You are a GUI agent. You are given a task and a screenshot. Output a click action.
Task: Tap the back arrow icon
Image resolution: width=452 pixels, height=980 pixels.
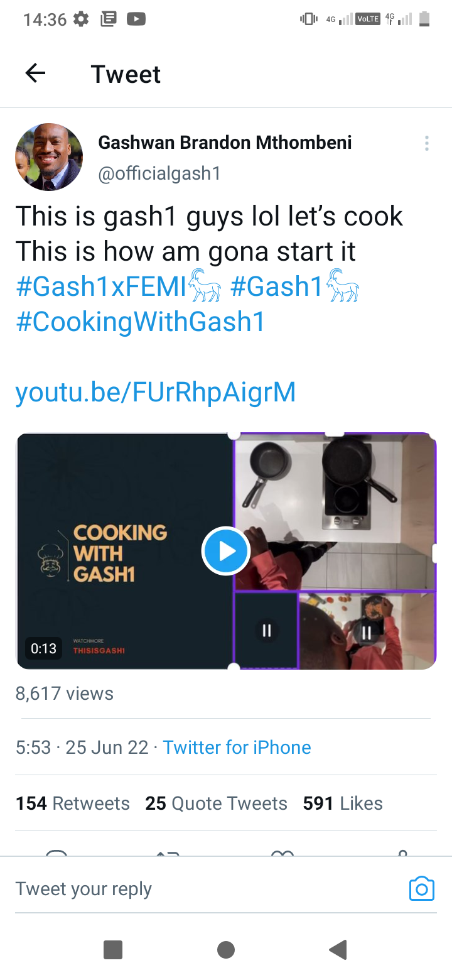35,74
